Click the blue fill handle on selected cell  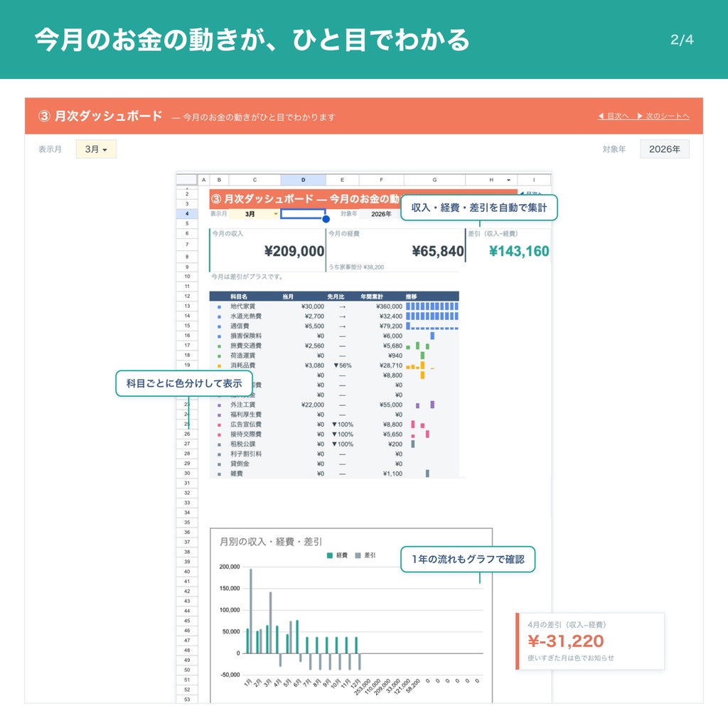point(326,219)
